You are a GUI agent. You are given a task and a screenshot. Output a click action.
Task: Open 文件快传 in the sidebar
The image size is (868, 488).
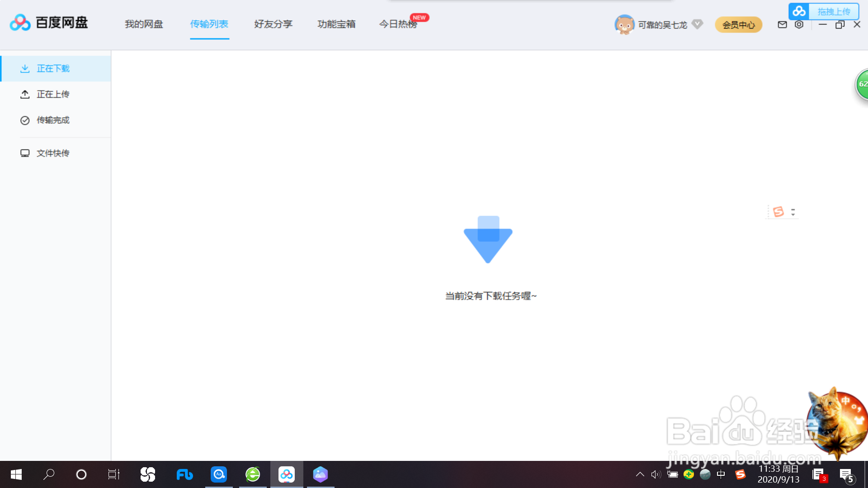point(53,153)
